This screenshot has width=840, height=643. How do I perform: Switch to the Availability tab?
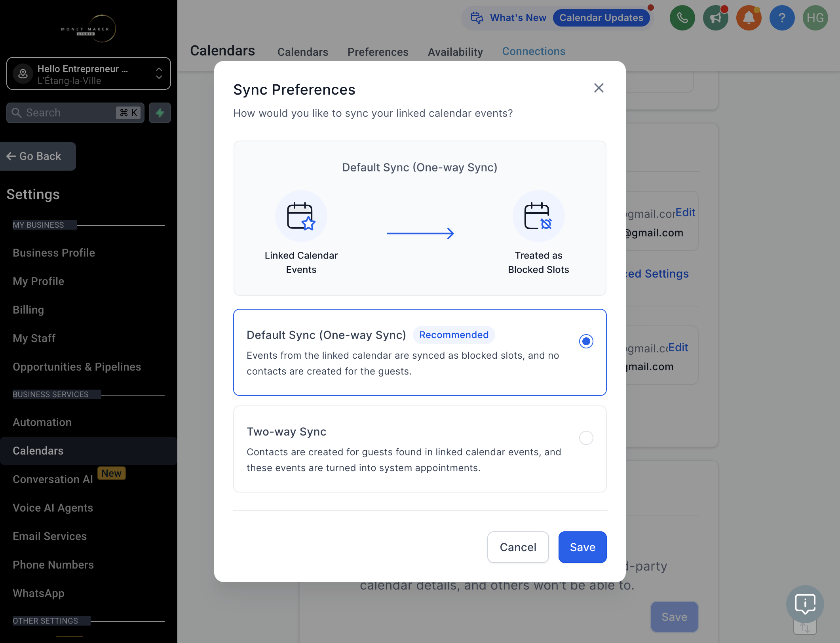tap(455, 52)
